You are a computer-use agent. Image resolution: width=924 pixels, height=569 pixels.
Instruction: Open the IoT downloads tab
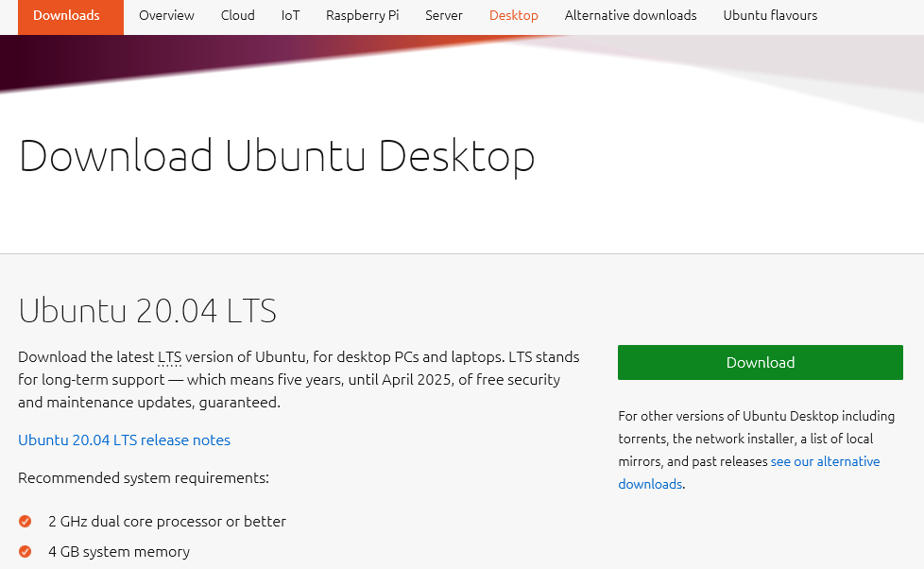coord(290,15)
